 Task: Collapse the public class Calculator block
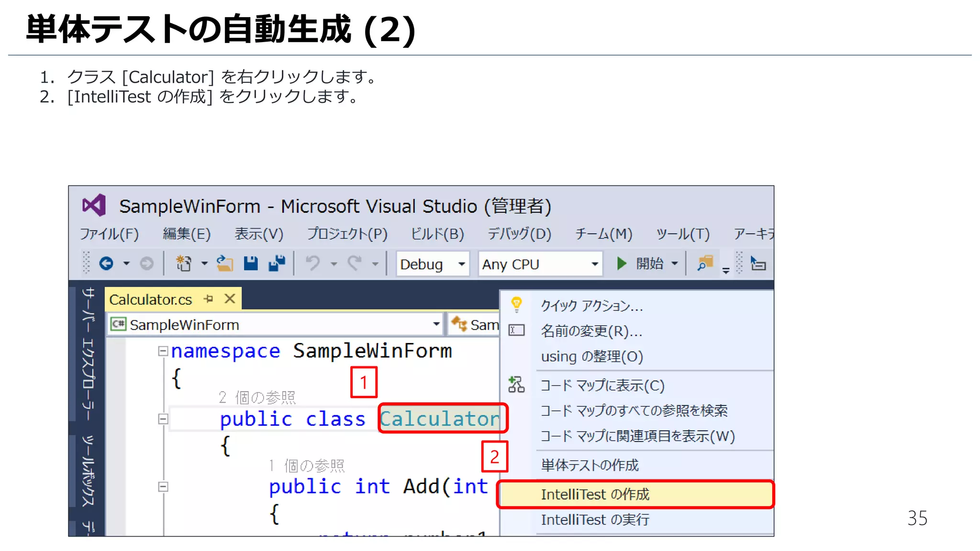click(163, 419)
